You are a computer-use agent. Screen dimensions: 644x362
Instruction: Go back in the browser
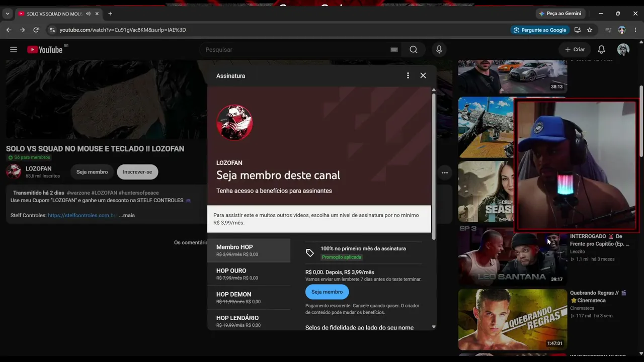pyautogui.click(x=9, y=30)
